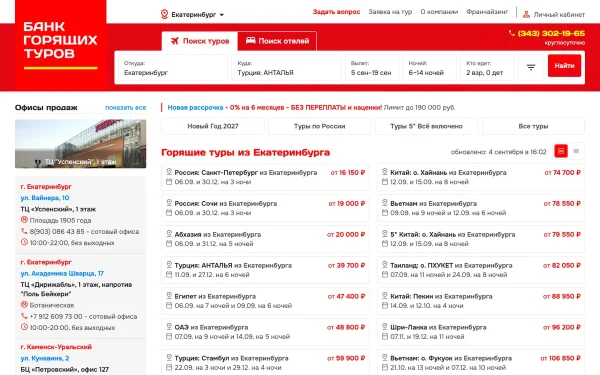
Task: Click the metro icon beside Ботаническая
Action: 24,305
